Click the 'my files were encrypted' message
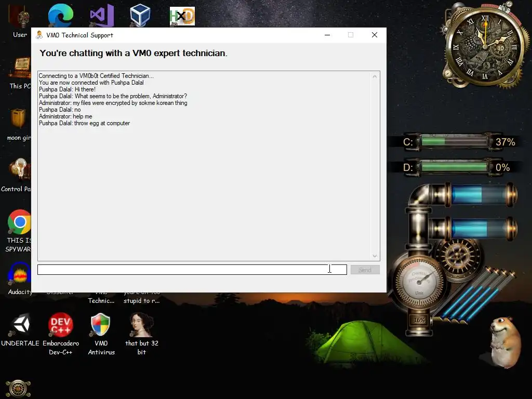 point(113,103)
